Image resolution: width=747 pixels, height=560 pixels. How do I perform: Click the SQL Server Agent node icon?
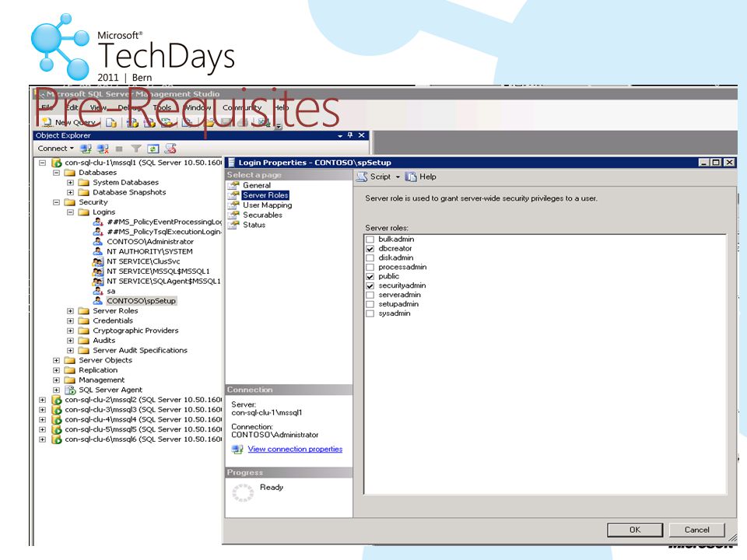coord(70,390)
